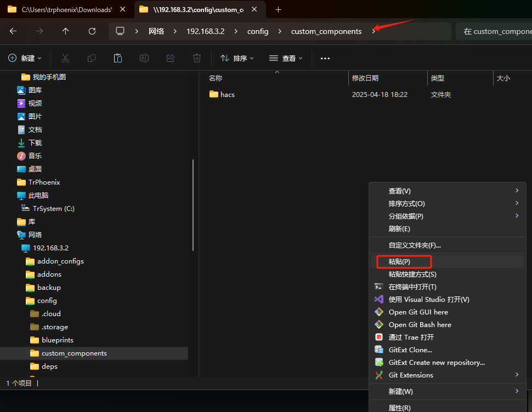The width and height of the screenshot is (532, 412).
Task: Select blueprints folder in the navigation tree
Action: 57,340
